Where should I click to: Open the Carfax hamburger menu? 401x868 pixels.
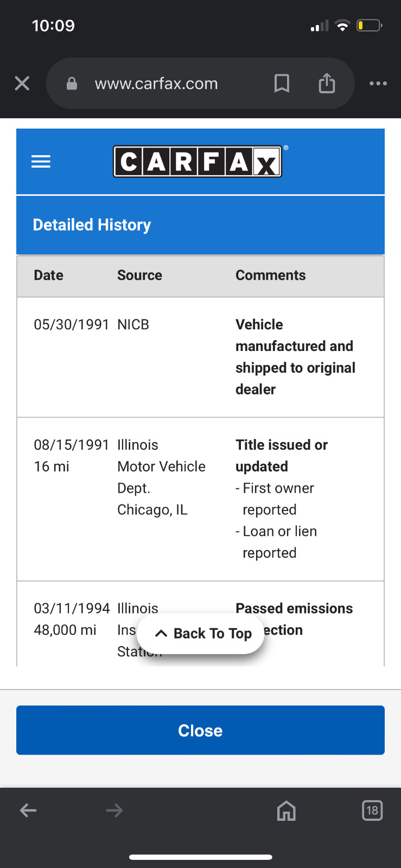tap(41, 162)
